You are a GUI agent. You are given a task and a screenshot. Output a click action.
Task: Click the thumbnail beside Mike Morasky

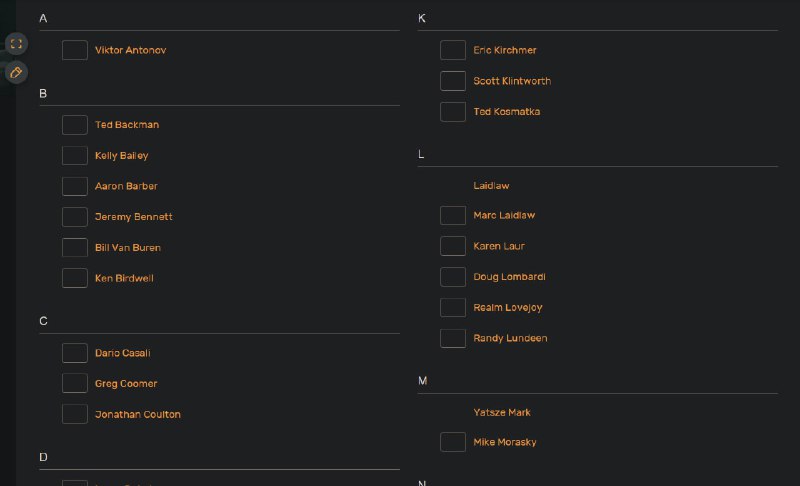(x=453, y=442)
